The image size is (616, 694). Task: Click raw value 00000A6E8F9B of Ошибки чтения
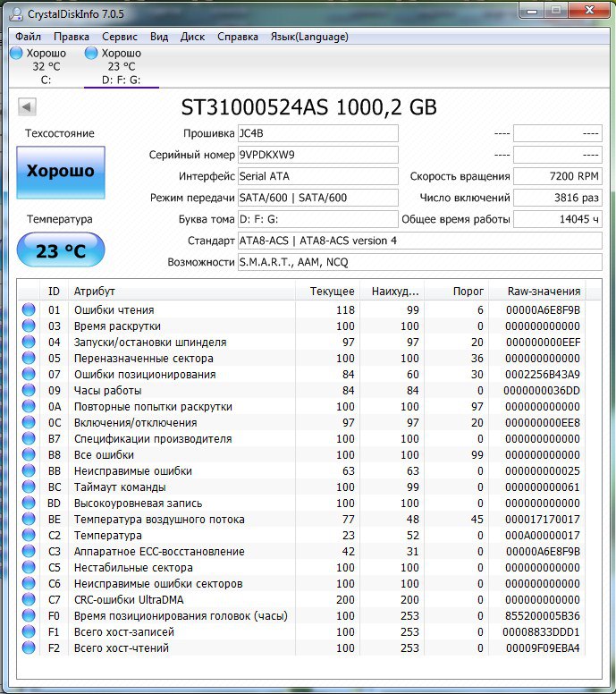pos(543,309)
